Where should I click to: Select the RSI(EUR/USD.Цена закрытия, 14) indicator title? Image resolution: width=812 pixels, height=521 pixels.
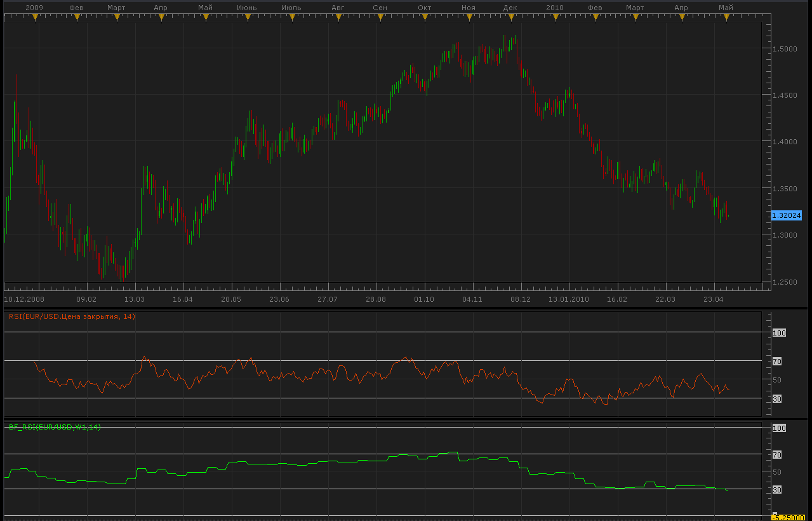point(72,316)
